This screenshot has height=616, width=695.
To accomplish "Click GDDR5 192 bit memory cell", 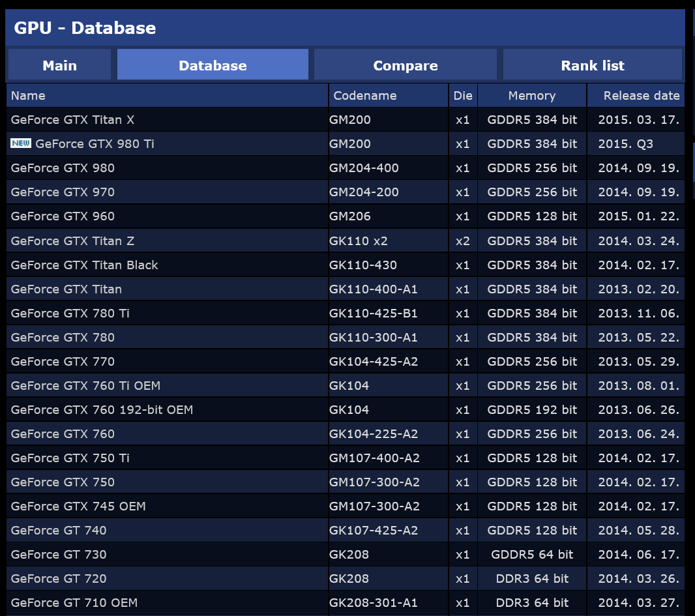I will click(532, 410).
